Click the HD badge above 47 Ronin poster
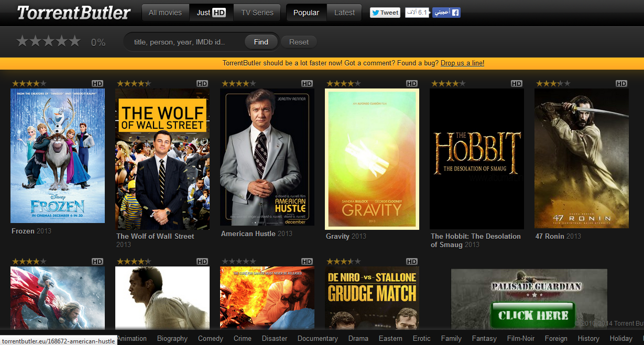Image resolution: width=644 pixels, height=345 pixels. click(621, 83)
